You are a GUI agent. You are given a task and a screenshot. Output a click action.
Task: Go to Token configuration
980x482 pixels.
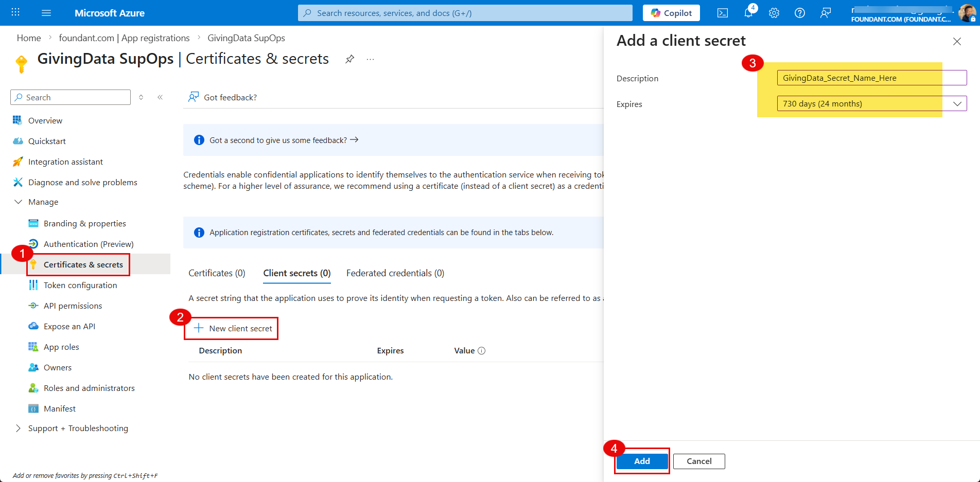80,285
